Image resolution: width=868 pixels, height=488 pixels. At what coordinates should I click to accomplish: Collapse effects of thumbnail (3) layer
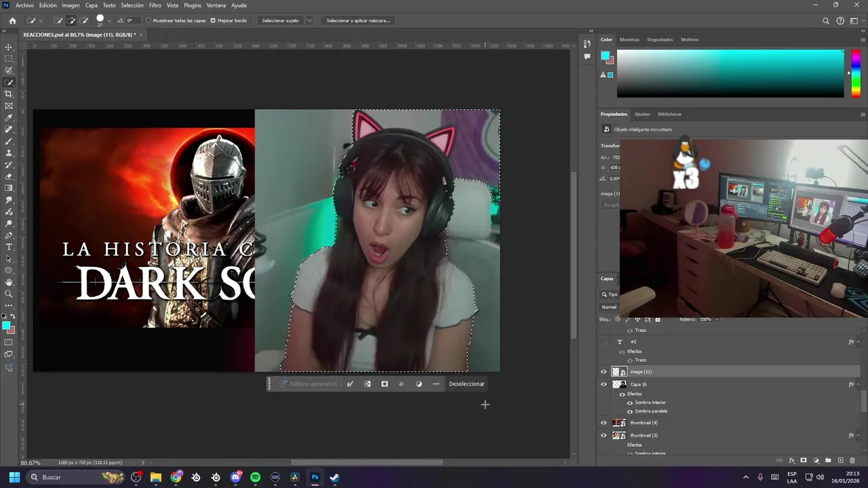[857, 435]
